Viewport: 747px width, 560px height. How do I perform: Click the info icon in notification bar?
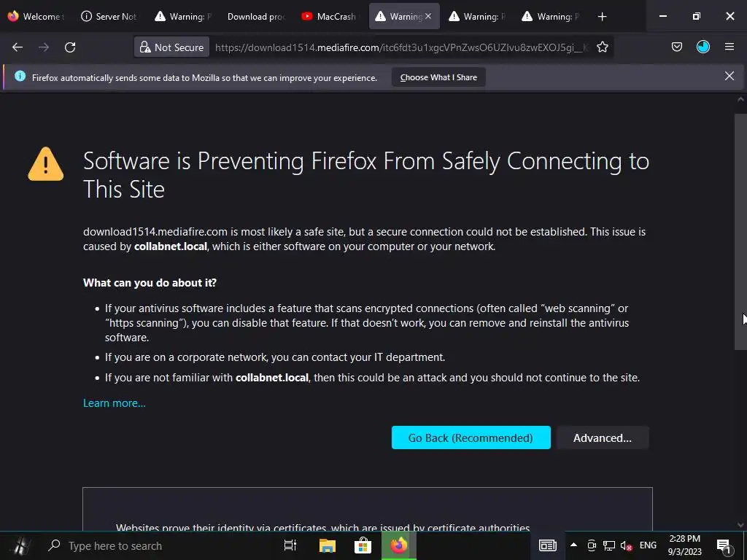click(20, 76)
